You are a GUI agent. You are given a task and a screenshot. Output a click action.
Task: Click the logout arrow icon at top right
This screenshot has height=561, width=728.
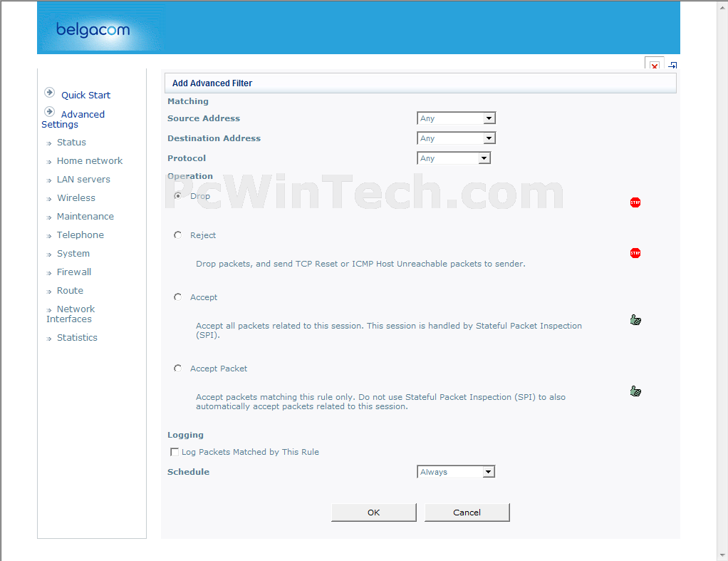click(672, 65)
